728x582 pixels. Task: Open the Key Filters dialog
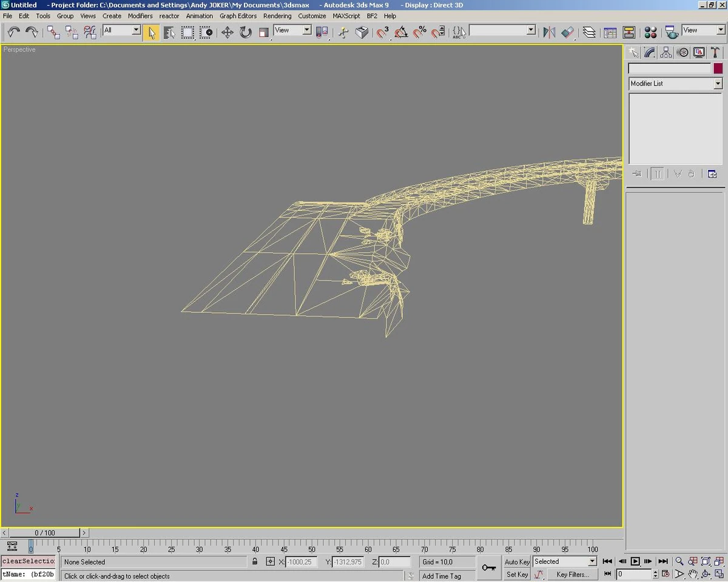click(x=571, y=574)
